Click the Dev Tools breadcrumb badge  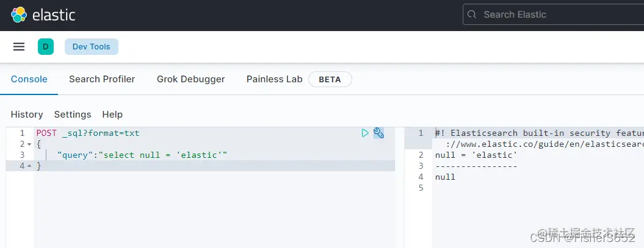(91, 47)
